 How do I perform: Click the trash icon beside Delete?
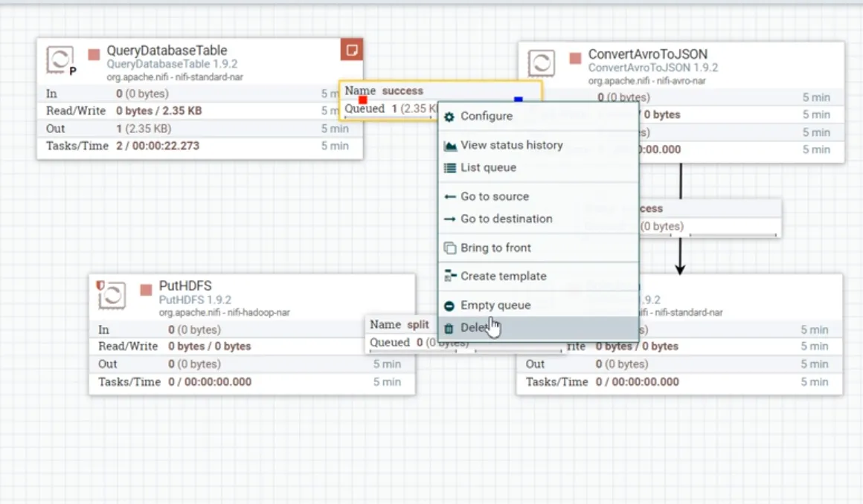pos(449,328)
